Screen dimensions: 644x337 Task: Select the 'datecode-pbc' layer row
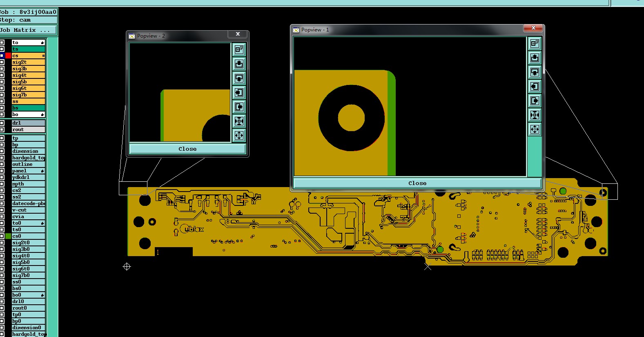tap(28, 203)
